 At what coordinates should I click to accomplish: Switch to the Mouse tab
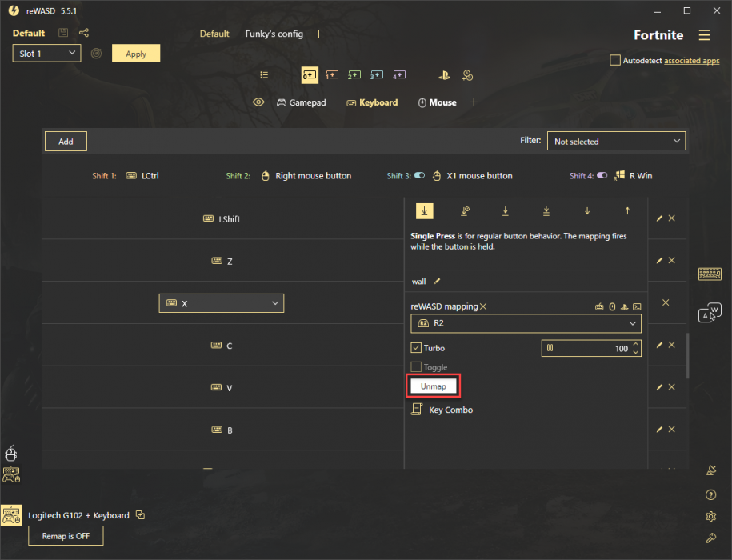[437, 102]
